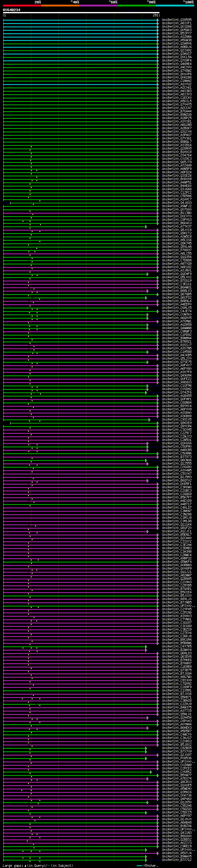Click the cyan ~100% identity legend bar

click(x=175, y=6)
